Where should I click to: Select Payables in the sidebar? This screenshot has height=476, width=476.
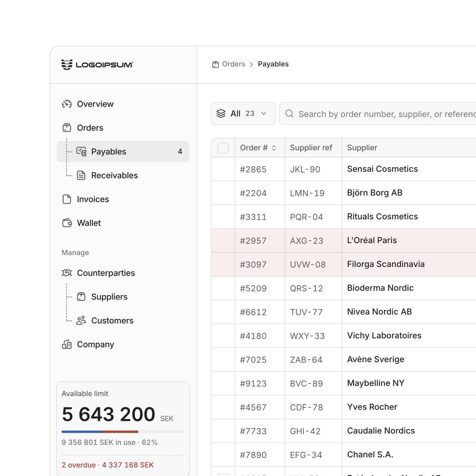tap(123, 152)
